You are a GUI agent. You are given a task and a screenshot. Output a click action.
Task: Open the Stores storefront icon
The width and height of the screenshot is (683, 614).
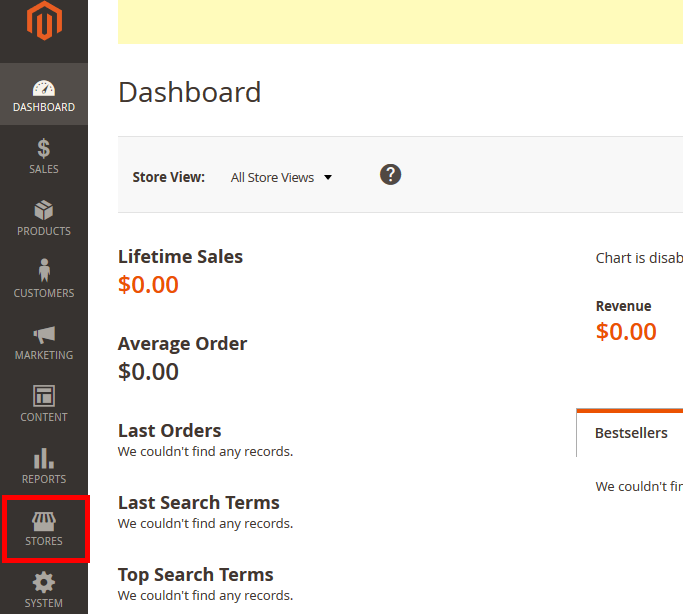coord(44,522)
